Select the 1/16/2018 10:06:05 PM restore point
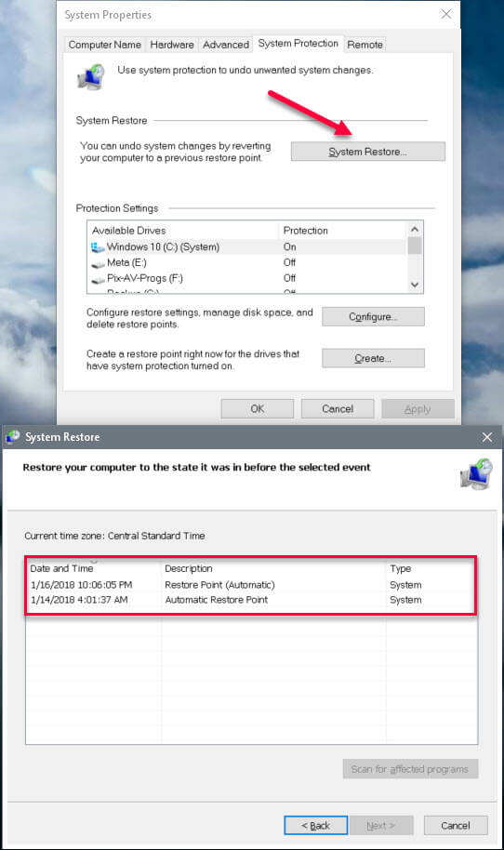Image resolution: width=504 pixels, height=850 pixels. click(251, 584)
